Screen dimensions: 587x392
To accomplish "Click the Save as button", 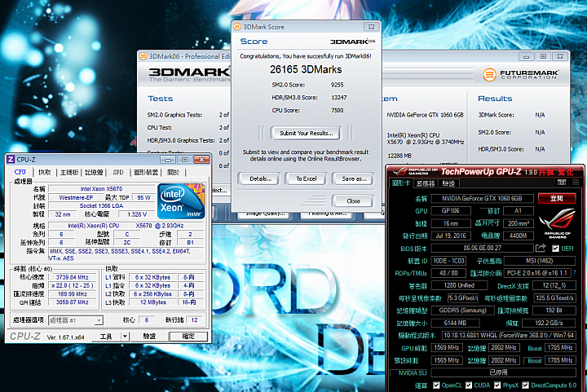I will [353, 178].
